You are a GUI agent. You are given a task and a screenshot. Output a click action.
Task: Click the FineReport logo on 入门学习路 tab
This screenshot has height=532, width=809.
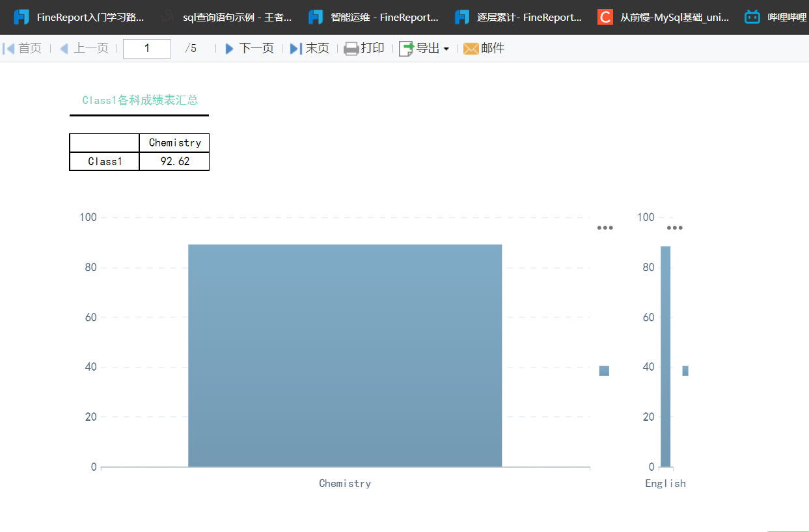(x=21, y=17)
